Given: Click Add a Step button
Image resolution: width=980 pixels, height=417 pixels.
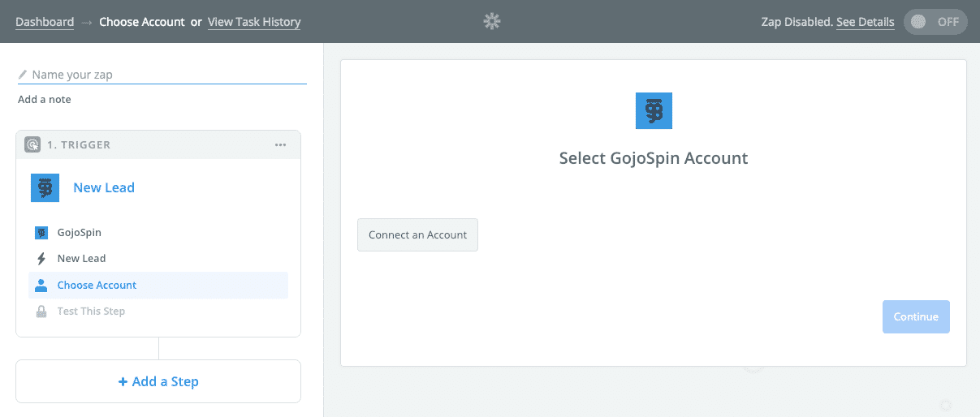Looking at the screenshot, I should [x=158, y=381].
